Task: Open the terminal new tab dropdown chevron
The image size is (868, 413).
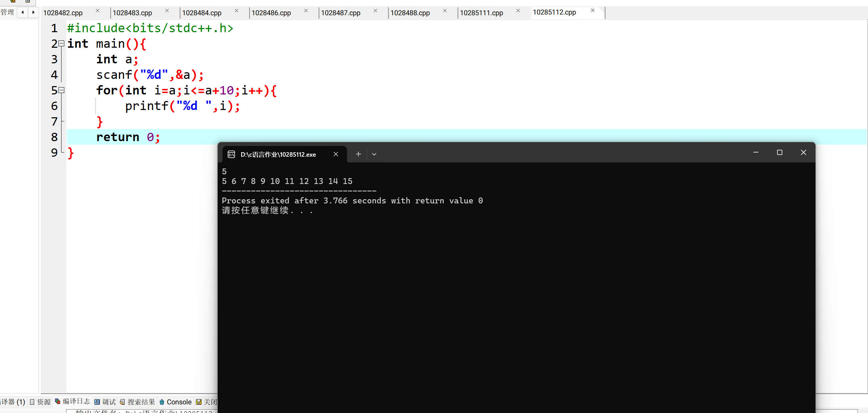Action: (x=374, y=154)
